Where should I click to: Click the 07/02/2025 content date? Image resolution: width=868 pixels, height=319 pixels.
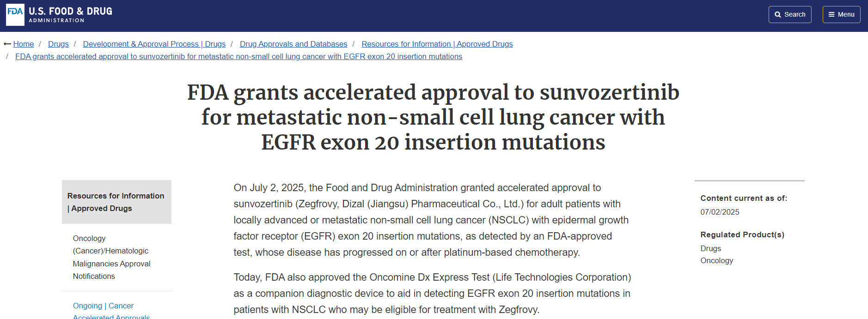(720, 212)
